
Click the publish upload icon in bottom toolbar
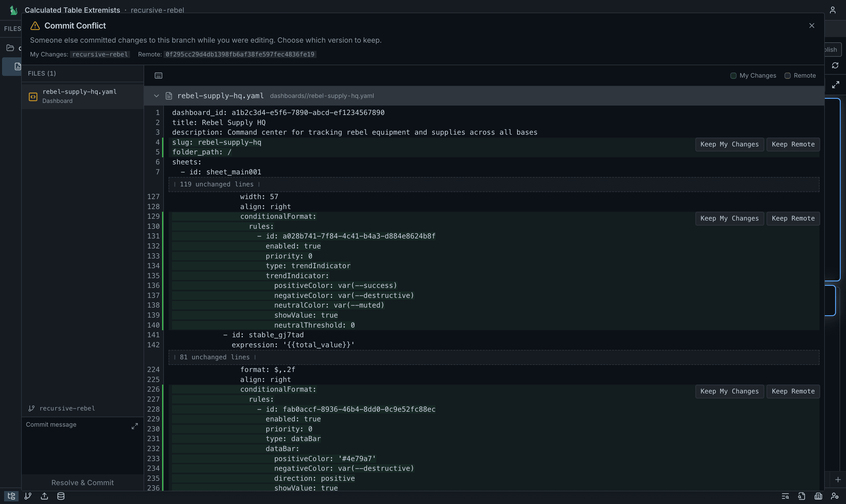pos(44,496)
